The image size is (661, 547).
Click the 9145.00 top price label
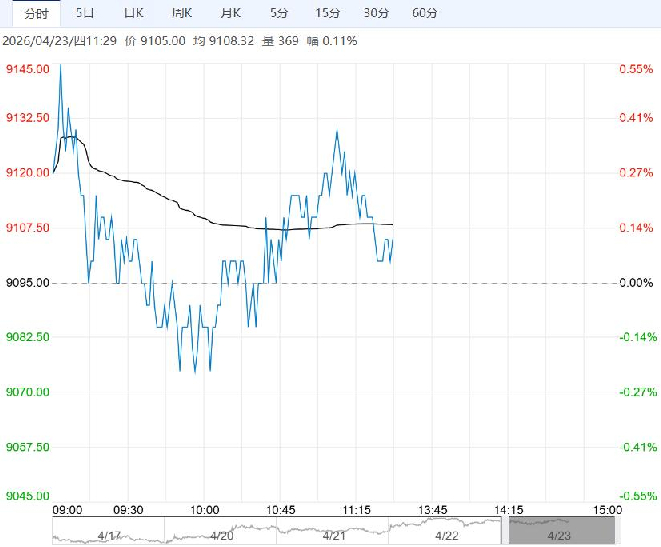tap(28, 68)
